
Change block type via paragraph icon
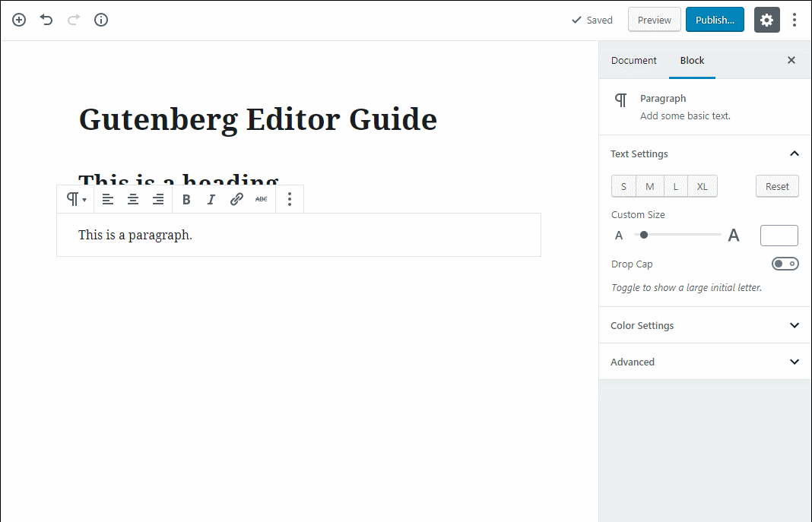pyautogui.click(x=75, y=199)
